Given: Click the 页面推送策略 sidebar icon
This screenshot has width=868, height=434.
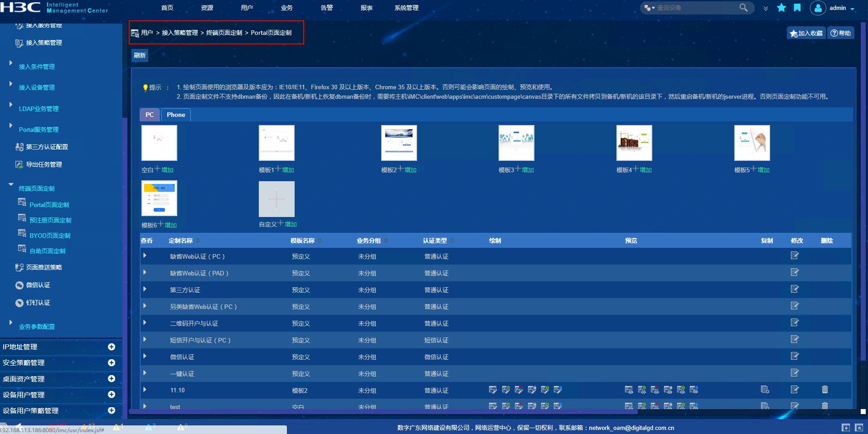Looking at the screenshot, I should coord(19,267).
